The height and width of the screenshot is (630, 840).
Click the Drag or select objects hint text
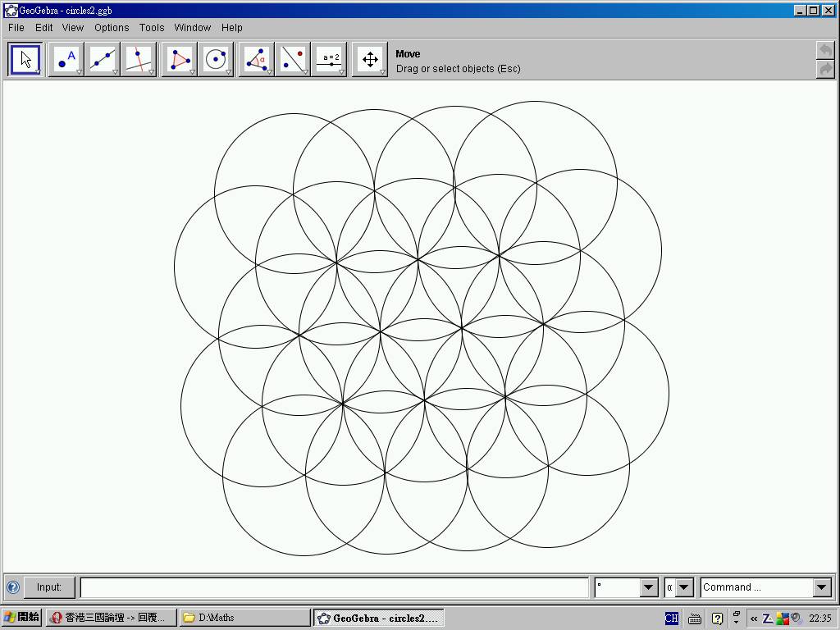coord(458,69)
